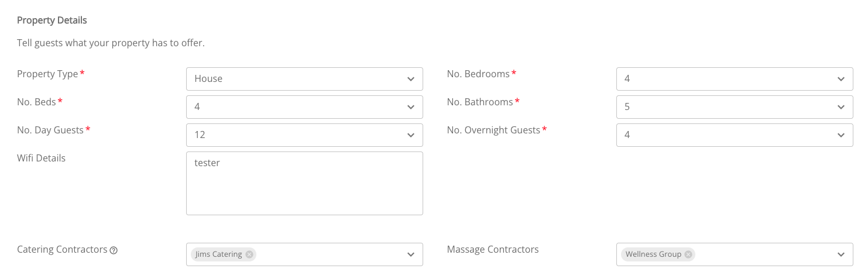Click the Wifi Details label

41,158
